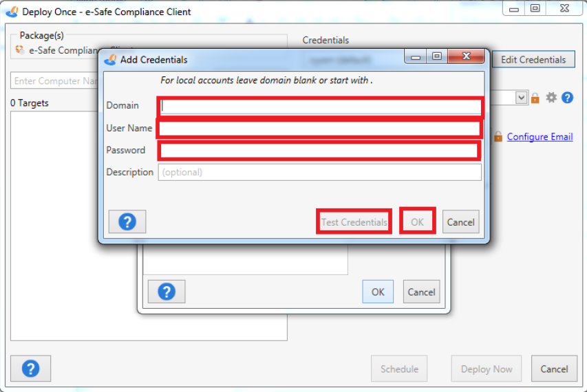587x392 pixels.
Task: Click the blue help icon beside the gear
Action: click(x=567, y=98)
